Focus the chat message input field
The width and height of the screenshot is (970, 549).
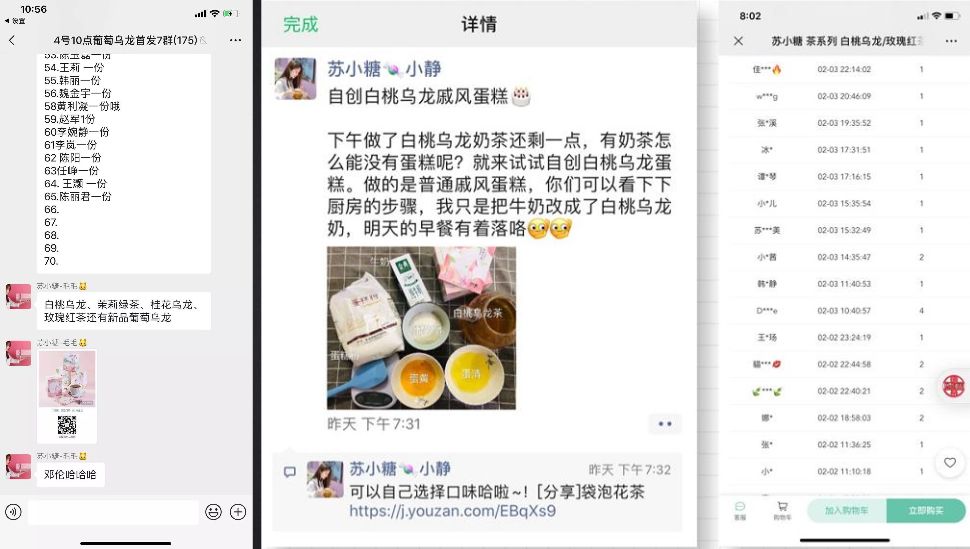[x=113, y=512]
